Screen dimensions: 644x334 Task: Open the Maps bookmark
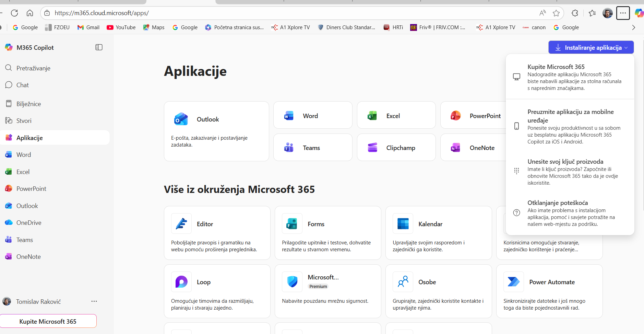pyautogui.click(x=154, y=27)
